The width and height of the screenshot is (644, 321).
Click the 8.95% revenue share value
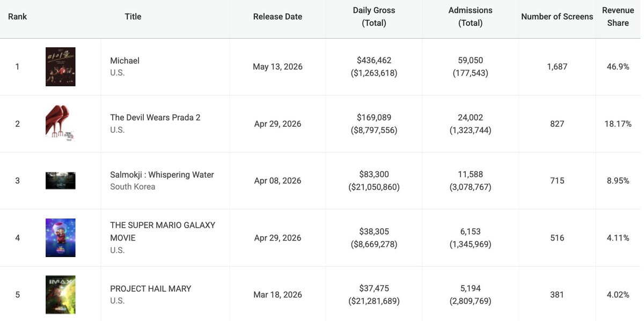click(x=618, y=181)
